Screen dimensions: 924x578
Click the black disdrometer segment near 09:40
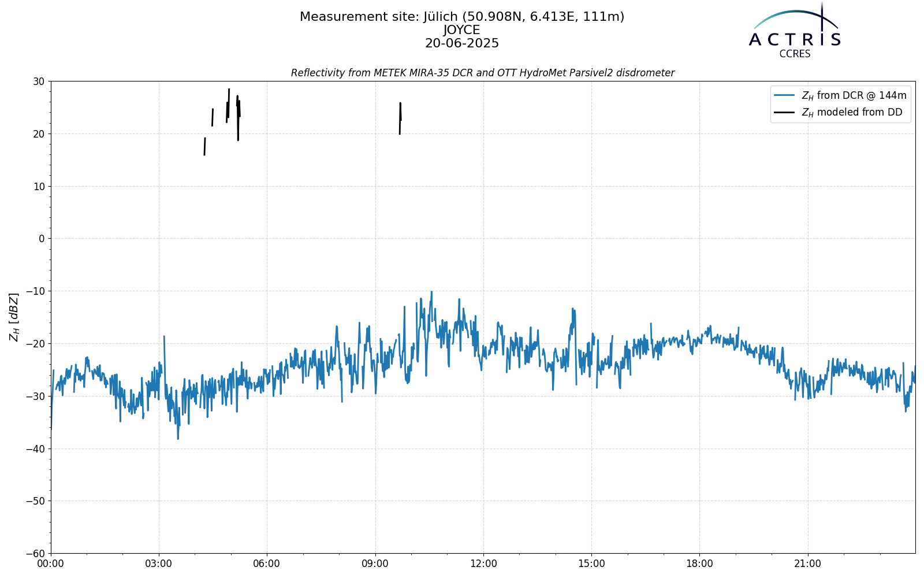[400, 118]
